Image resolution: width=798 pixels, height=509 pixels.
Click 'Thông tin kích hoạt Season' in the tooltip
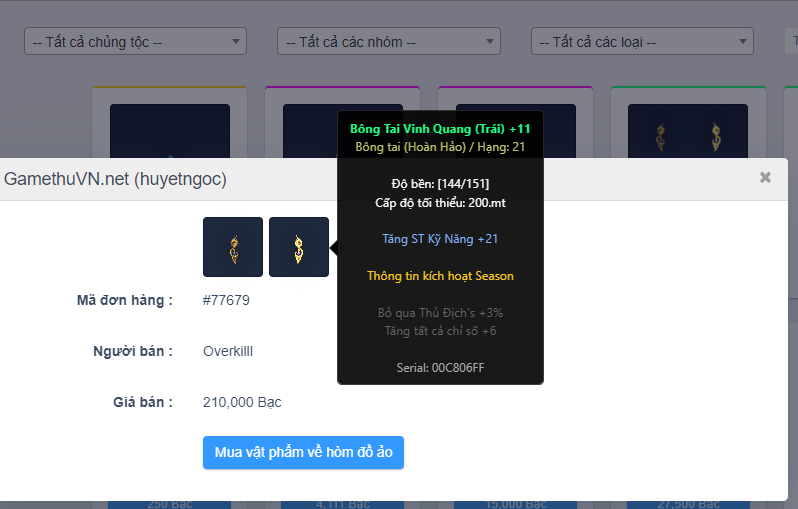click(x=440, y=276)
